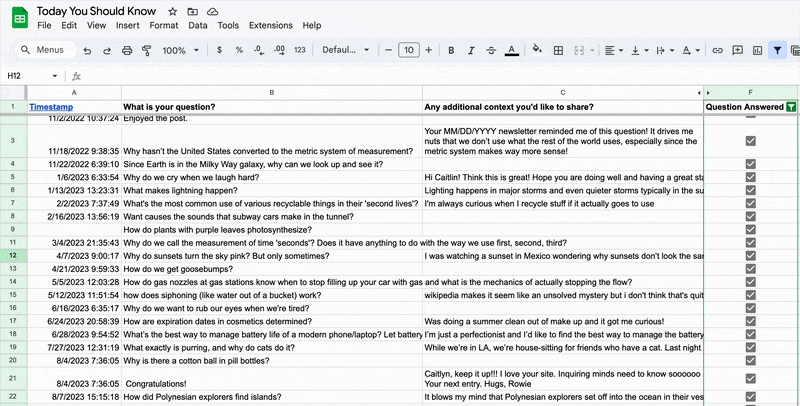Open the Insert menu
Screen dimensions: 800x406
coord(128,25)
